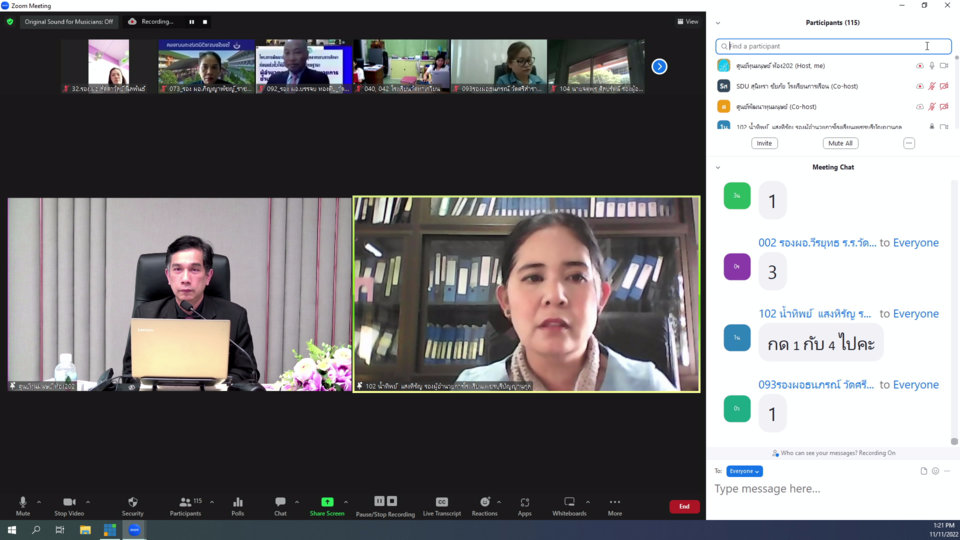
Task: Toggle camera icon for participant 102
Action: tap(944, 127)
